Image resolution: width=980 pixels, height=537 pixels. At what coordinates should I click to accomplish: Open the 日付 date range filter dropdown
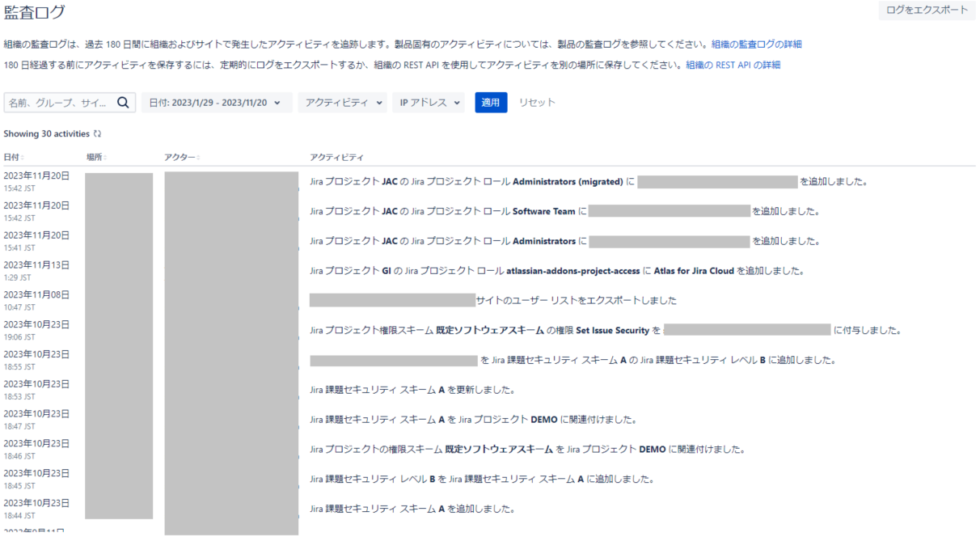tap(216, 103)
